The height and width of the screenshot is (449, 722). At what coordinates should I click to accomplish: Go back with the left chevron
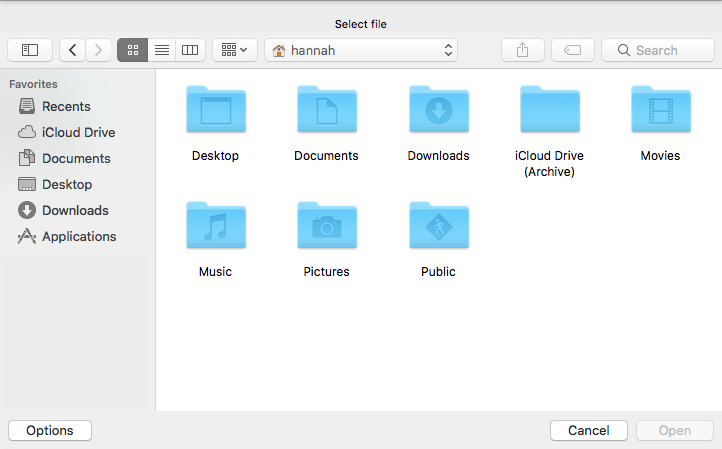click(72, 50)
